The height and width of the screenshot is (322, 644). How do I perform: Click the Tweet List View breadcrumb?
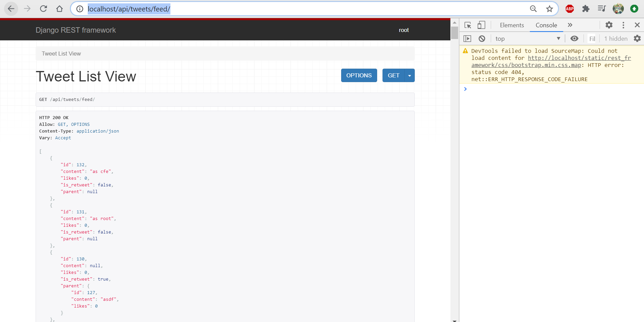(x=61, y=53)
